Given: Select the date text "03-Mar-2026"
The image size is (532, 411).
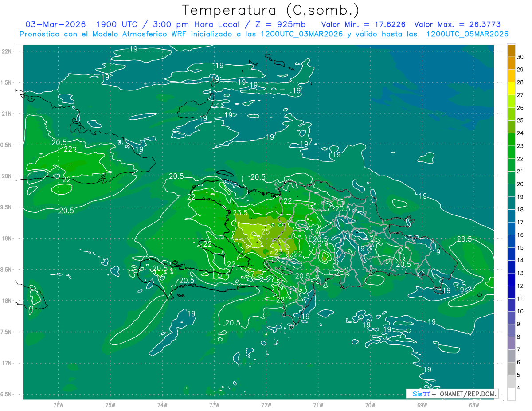Looking at the screenshot, I should [55, 24].
